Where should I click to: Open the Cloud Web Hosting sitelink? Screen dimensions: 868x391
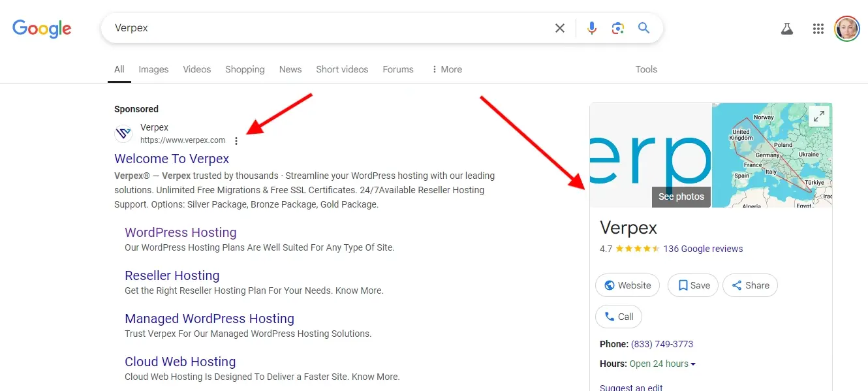180,362
